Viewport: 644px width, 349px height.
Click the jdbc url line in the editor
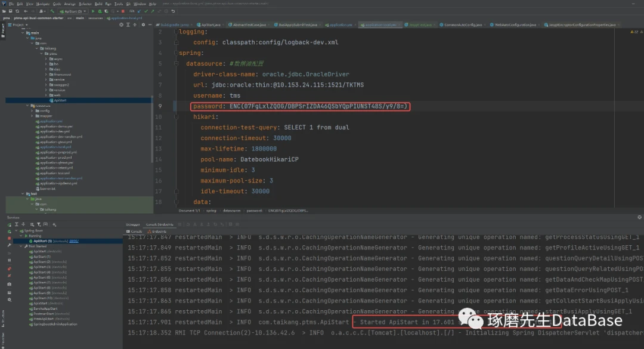click(x=278, y=85)
